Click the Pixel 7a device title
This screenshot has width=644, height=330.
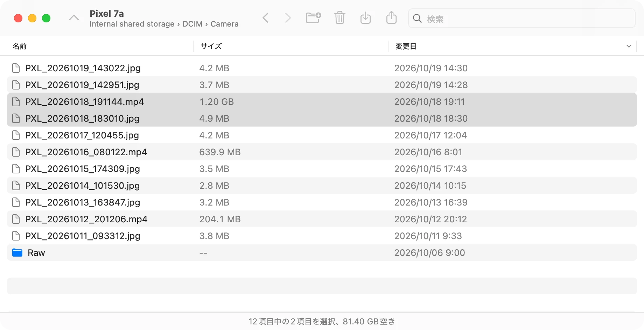[x=107, y=14]
